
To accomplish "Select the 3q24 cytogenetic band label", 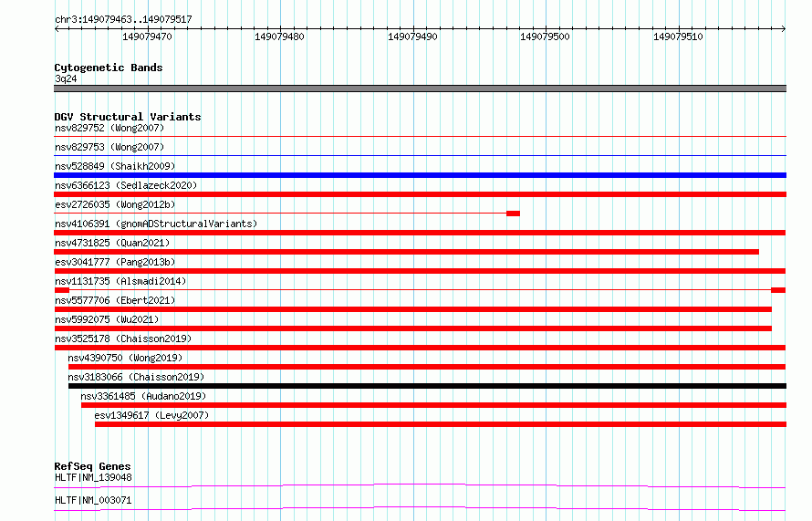I will coord(66,78).
